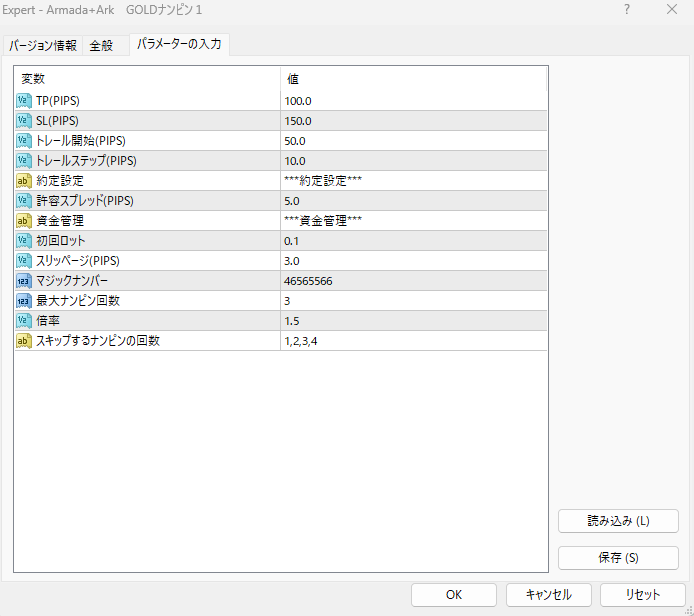Confirm settings with the OK button
The image size is (694, 616).
tap(454, 594)
